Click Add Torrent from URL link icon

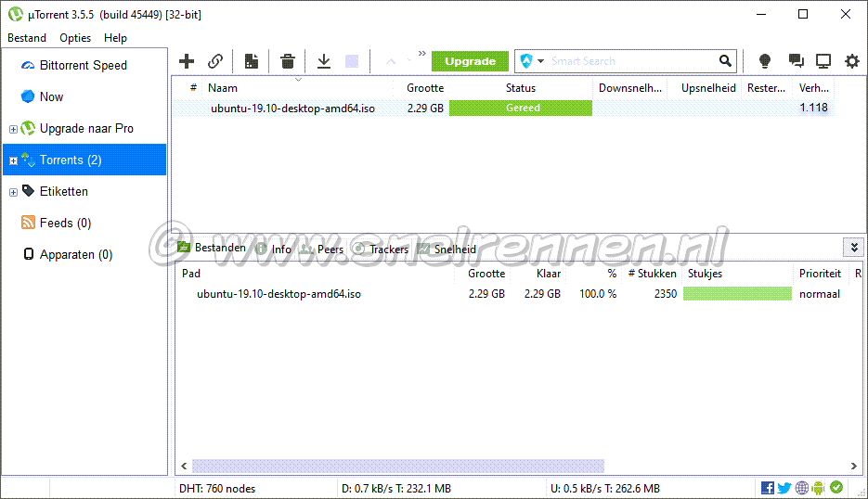click(215, 61)
